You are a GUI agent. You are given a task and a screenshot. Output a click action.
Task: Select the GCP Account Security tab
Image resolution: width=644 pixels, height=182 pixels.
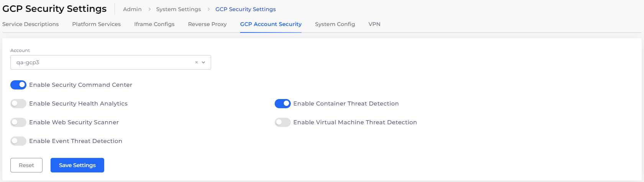click(271, 24)
